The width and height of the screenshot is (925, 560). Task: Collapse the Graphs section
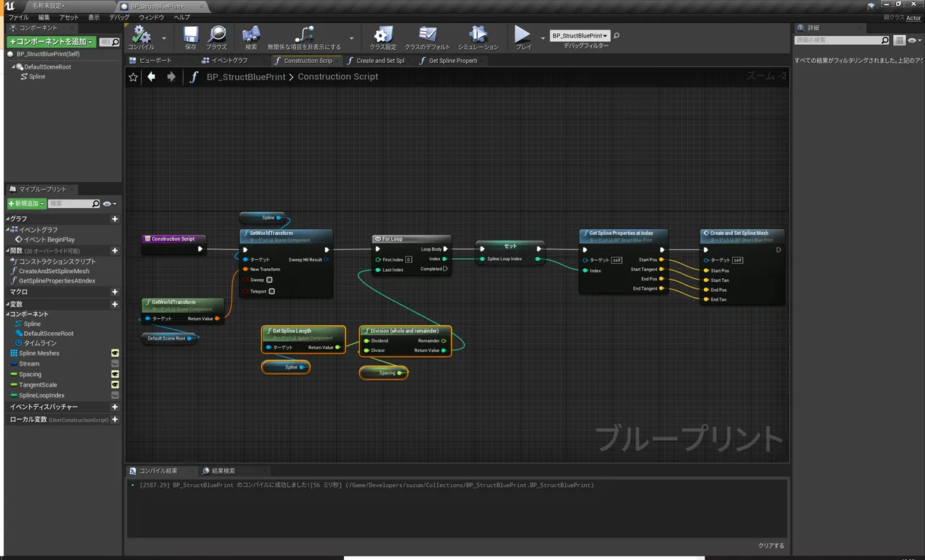click(x=8, y=219)
